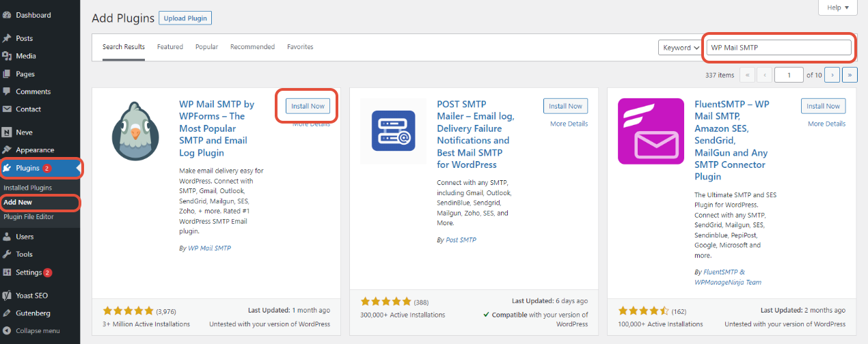Click the Pages icon in sidebar
868x344 pixels.
[x=7, y=74]
